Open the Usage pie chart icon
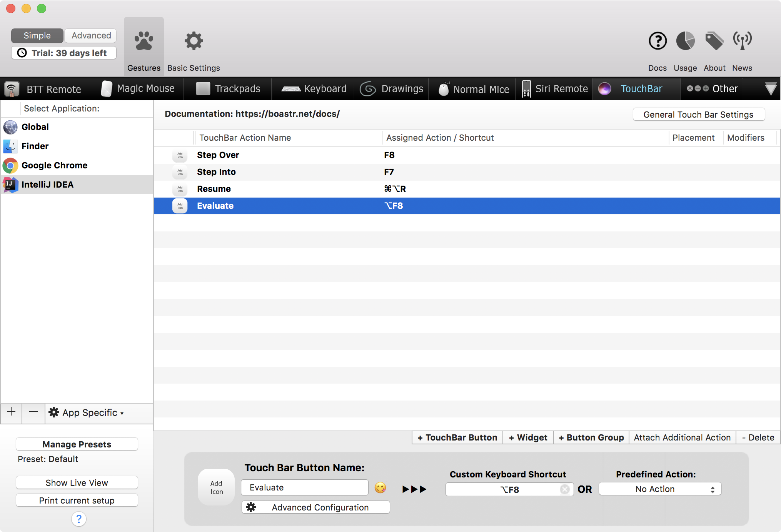 tap(685, 41)
